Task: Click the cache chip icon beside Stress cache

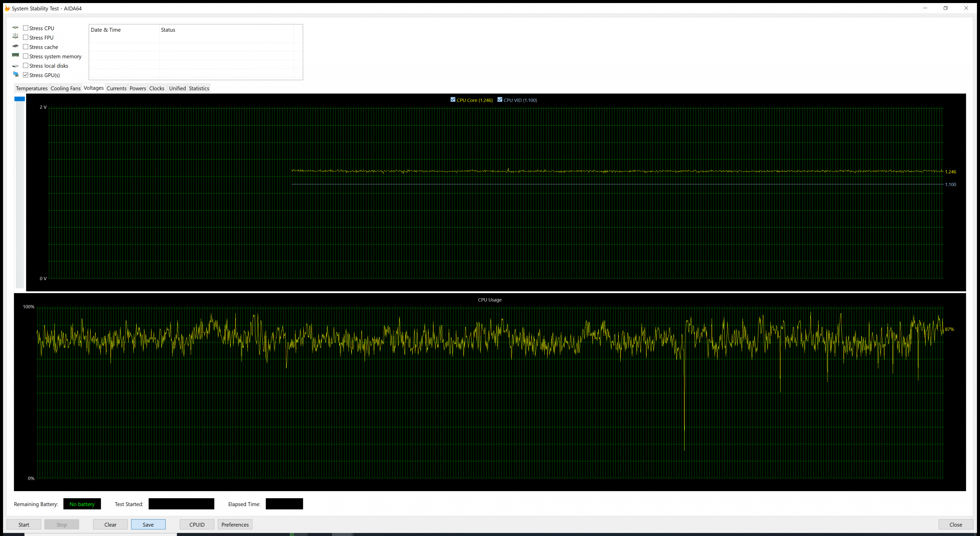Action: pos(15,46)
